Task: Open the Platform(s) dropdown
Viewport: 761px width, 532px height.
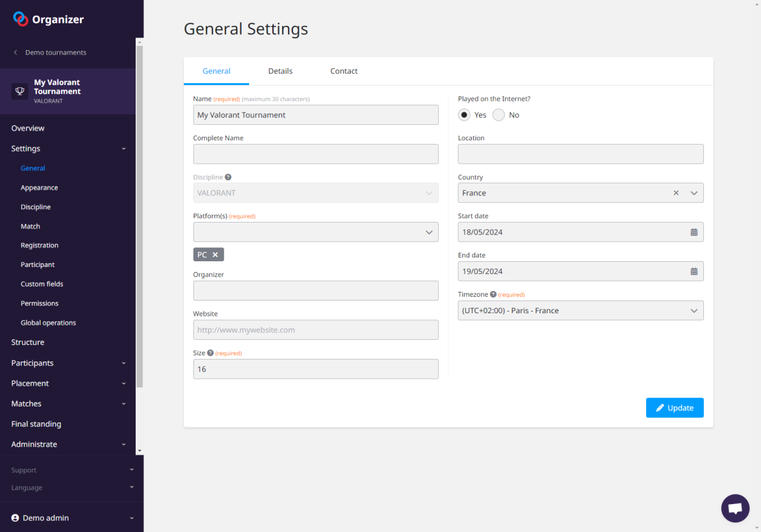Action: [315, 232]
